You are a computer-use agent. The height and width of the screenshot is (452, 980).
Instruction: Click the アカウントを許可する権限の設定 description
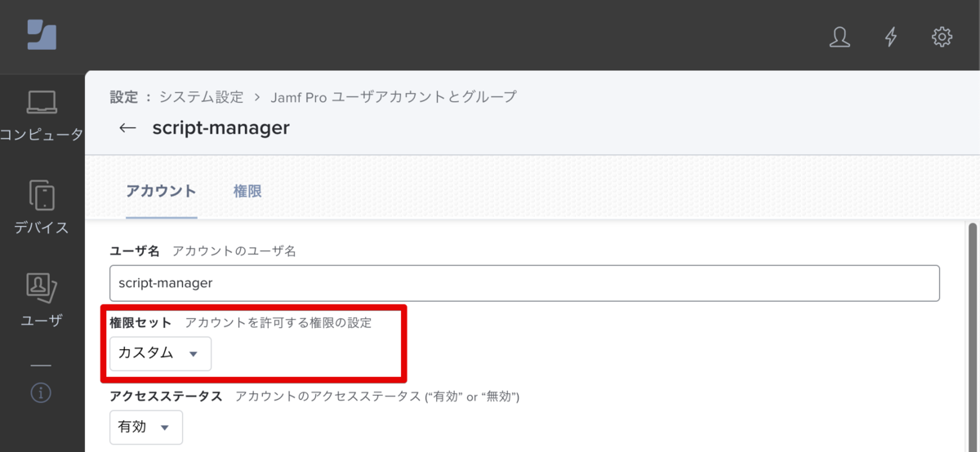pos(278,323)
